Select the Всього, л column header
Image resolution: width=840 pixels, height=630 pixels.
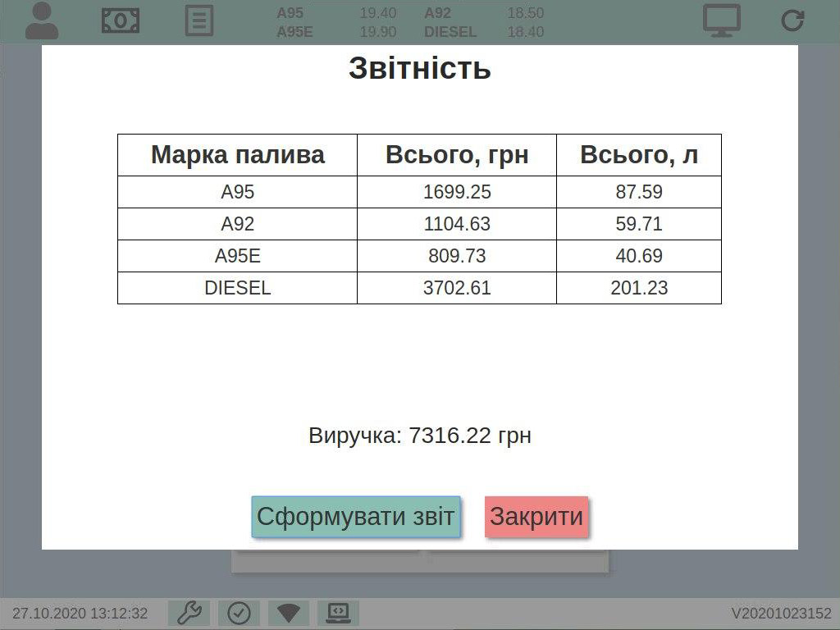[639, 155]
